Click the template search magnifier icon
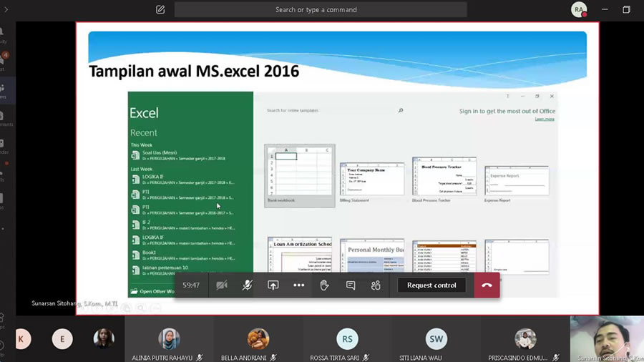Screen dimensions: 644x362 click(x=401, y=110)
